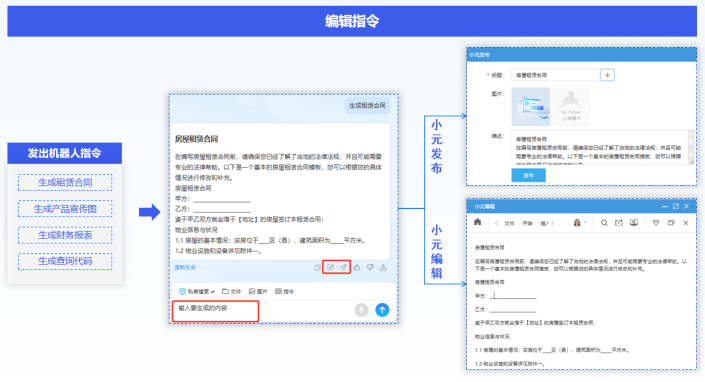
Task: Click the No Picture upload placeholder
Action: (571, 107)
